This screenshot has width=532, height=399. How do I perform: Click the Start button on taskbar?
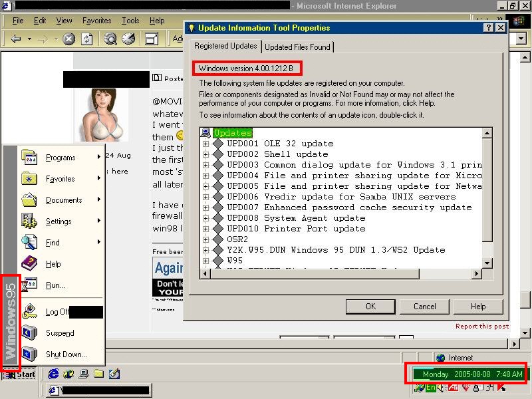[19, 374]
